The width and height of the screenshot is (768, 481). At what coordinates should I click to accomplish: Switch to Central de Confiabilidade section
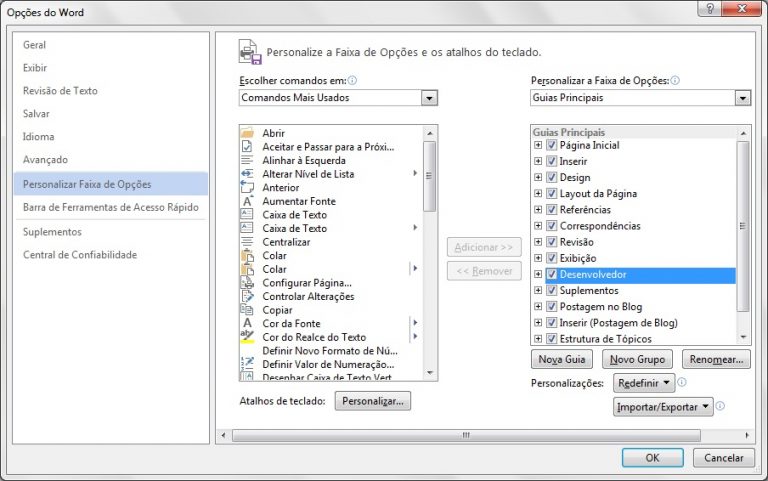pyautogui.click(x=80, y=255)
